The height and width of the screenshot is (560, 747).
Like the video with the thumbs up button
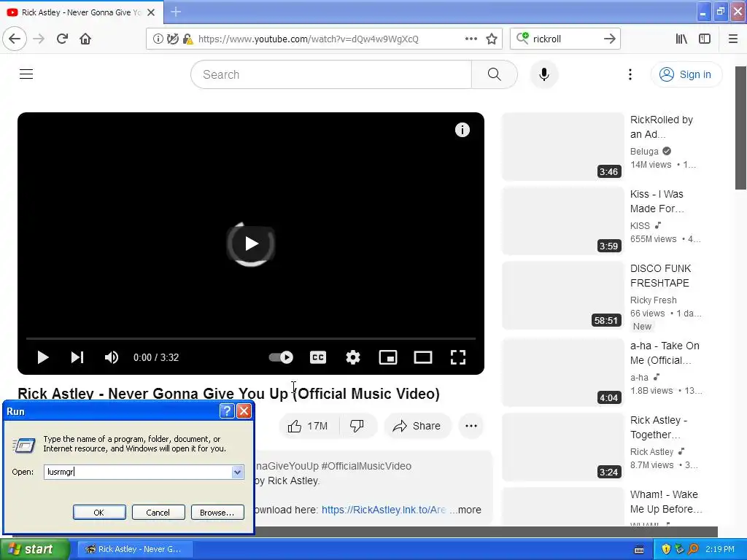[x=308, y=426]
